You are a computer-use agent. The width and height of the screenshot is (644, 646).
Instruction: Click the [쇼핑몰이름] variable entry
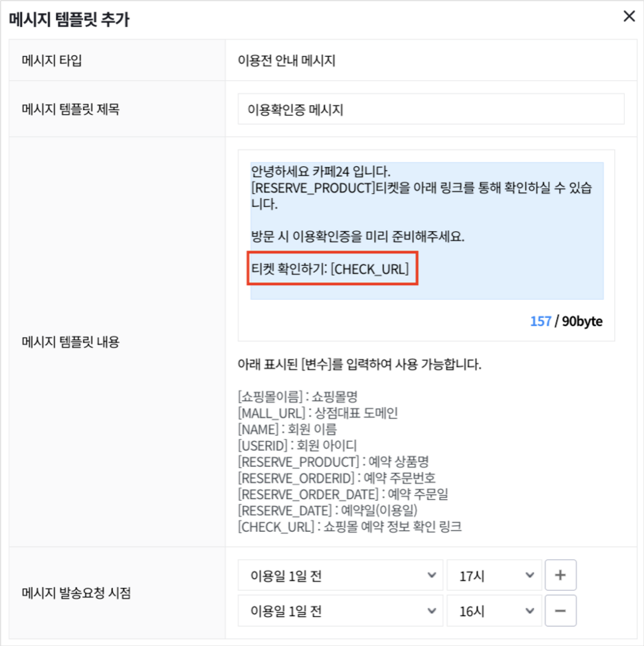point(297,396)
